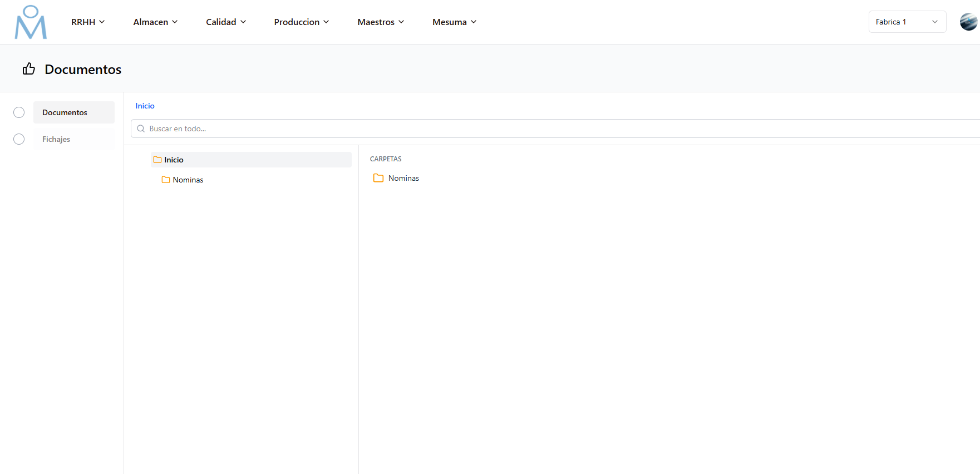Open the Calidad menu
Image resolution: width=980 pixels, height=474 pixels.
226,22
